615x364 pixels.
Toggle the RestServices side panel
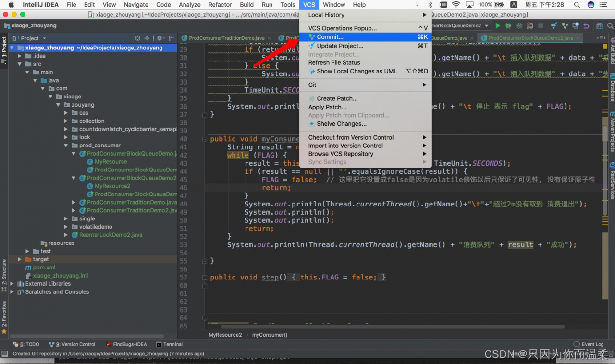click(612, 180)
